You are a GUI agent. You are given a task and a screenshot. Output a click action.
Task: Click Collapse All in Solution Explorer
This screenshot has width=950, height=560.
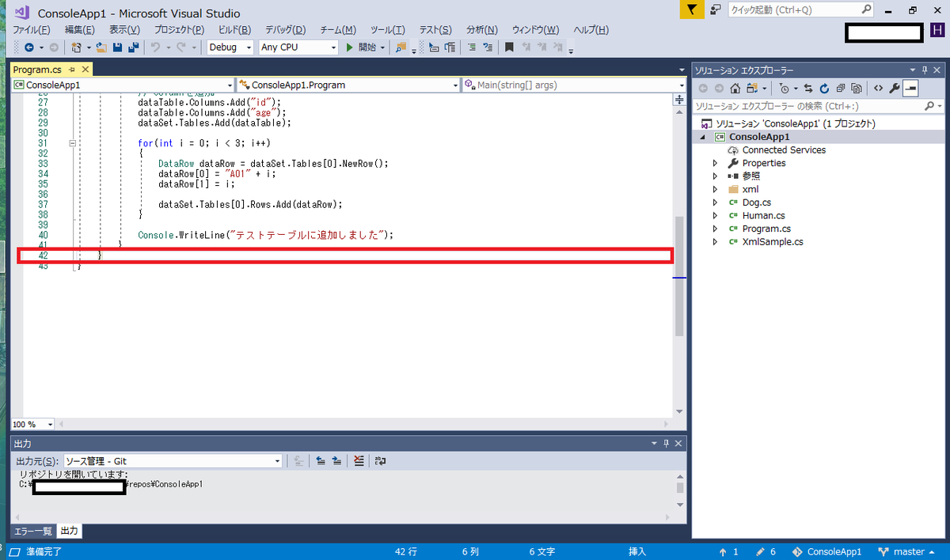[x=840, y=89]
